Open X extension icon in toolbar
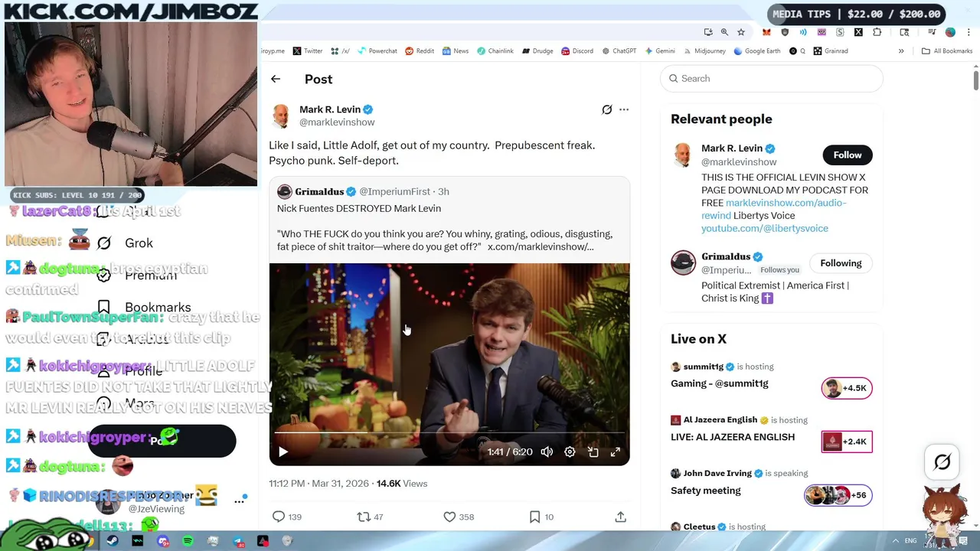This screenshot has width=980, height=551. click(858, 32)
